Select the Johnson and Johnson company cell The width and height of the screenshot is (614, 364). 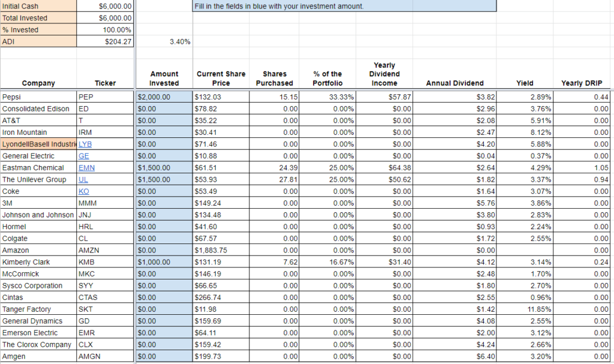tap(38, 215)
